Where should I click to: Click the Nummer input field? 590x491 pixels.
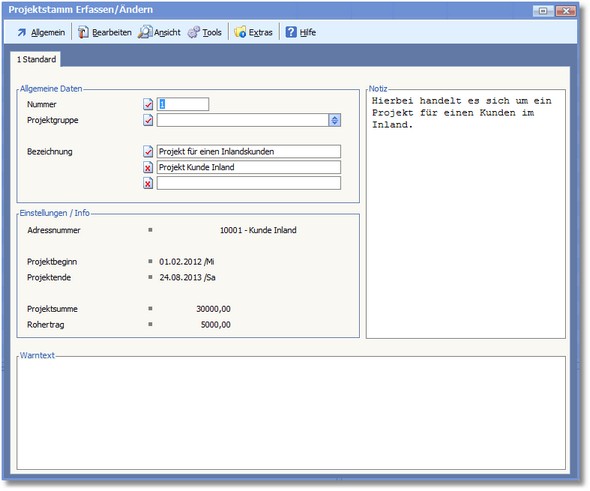(x=183, y=104)
